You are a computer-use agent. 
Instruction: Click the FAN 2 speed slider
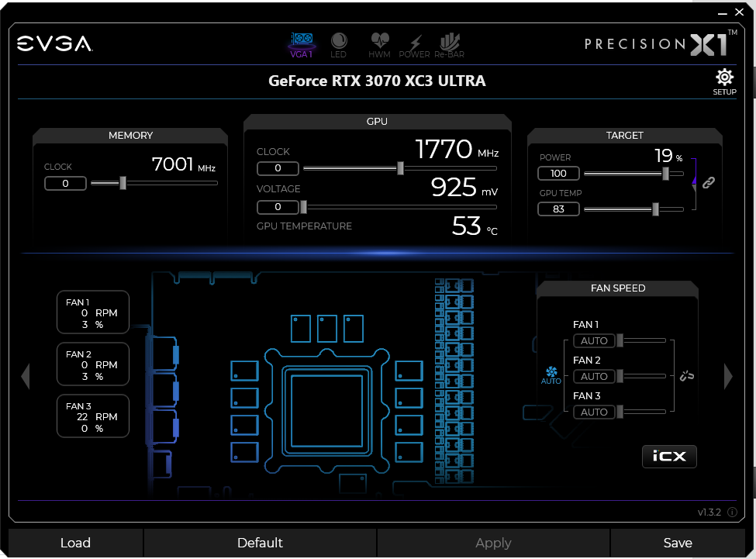click(x=642, y=376)
